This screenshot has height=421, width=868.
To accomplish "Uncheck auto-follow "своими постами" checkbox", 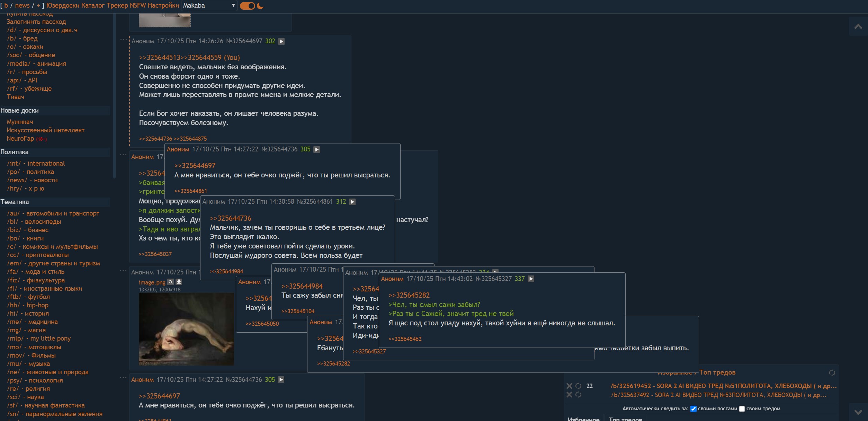I will tap(693, 409).
